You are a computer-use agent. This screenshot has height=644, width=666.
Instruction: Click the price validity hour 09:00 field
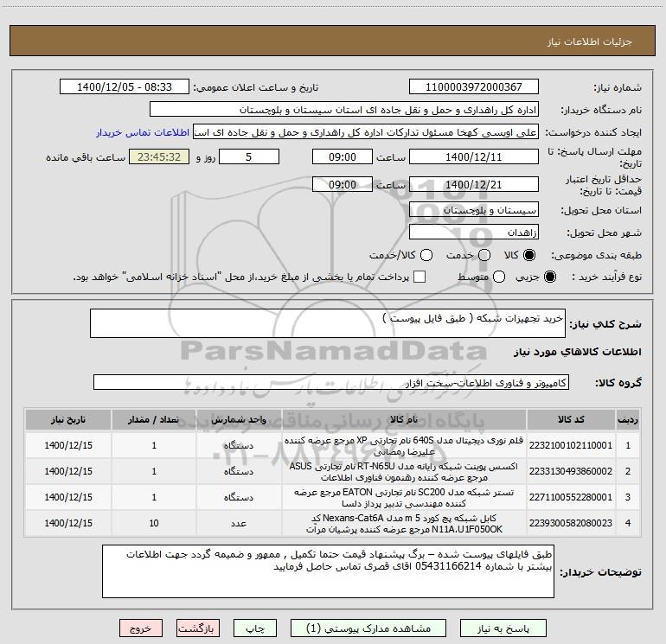click(x=343, y=185)
